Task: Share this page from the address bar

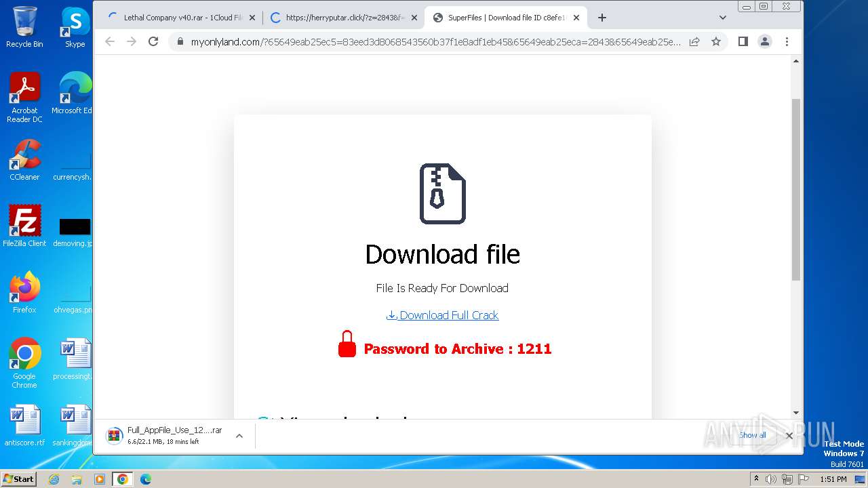Action: (x=694, y=41)
